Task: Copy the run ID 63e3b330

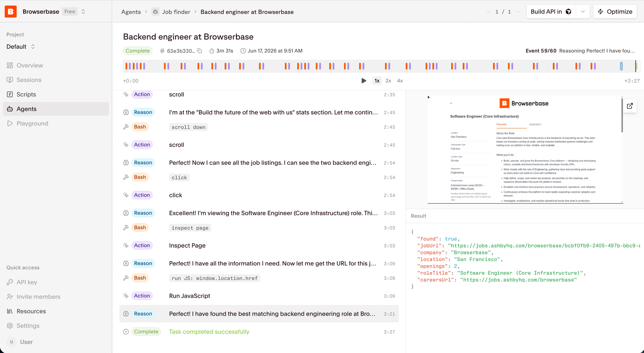Action: point(199,51)
